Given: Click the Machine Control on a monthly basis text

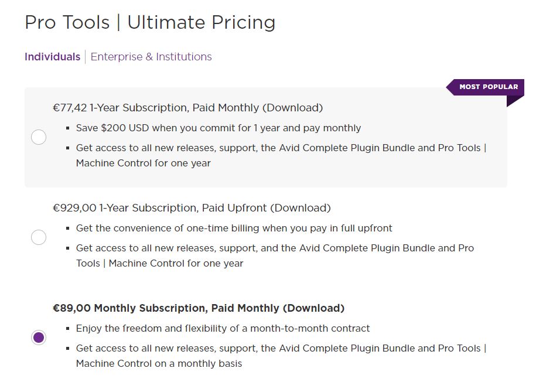Looking at the screenshot, I should pos(159,363).
